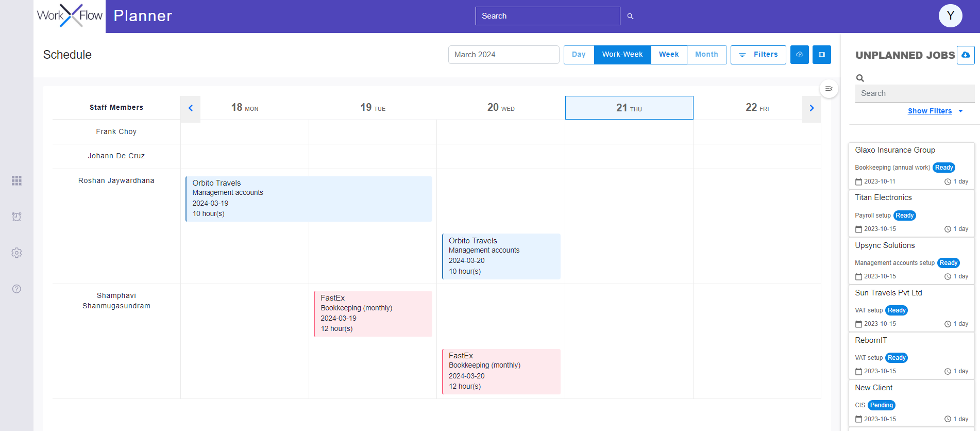
Task: Open Upsync Solutions unplanned job
Action: [x=911, y=261]
